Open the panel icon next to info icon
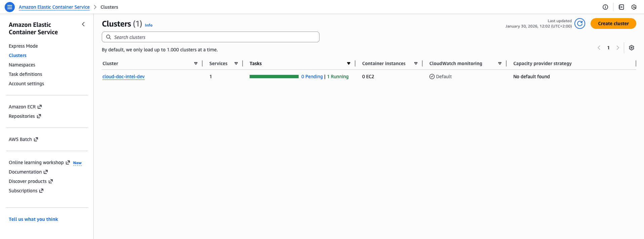 click(x=621, y=7)
